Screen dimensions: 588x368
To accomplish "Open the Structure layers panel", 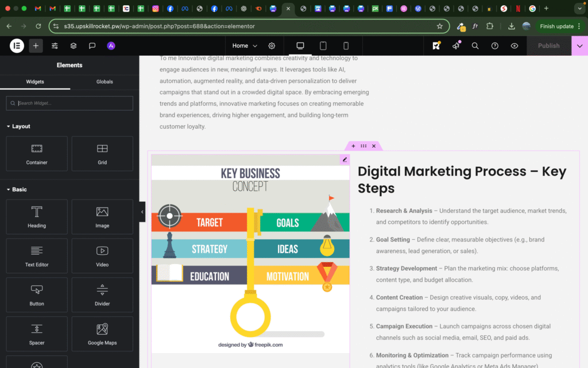I will pos(73,46).
